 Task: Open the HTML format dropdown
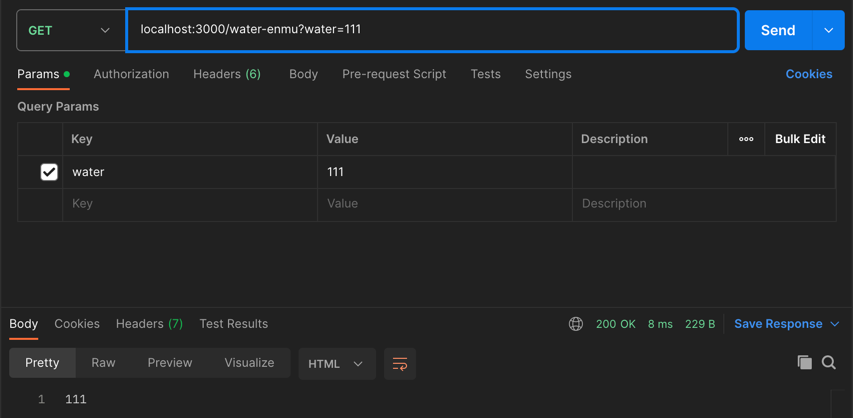337,364
